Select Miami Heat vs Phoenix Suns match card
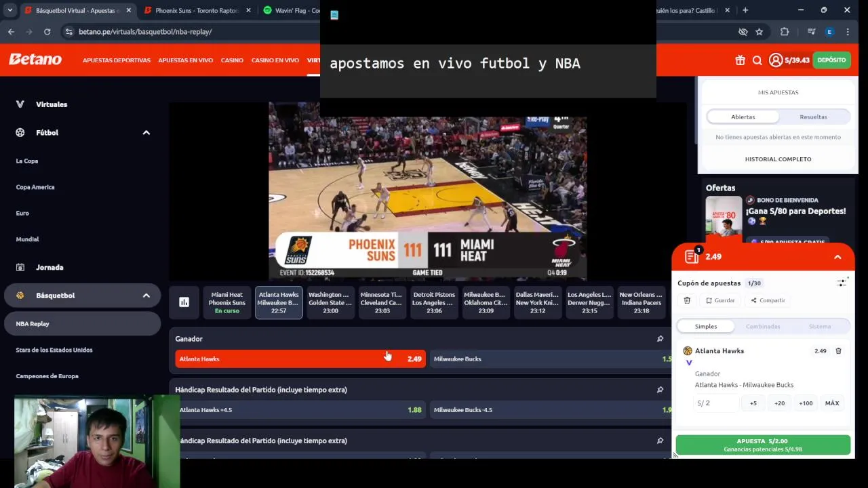Screen dimensions: 868x488 tap(226, 302)
